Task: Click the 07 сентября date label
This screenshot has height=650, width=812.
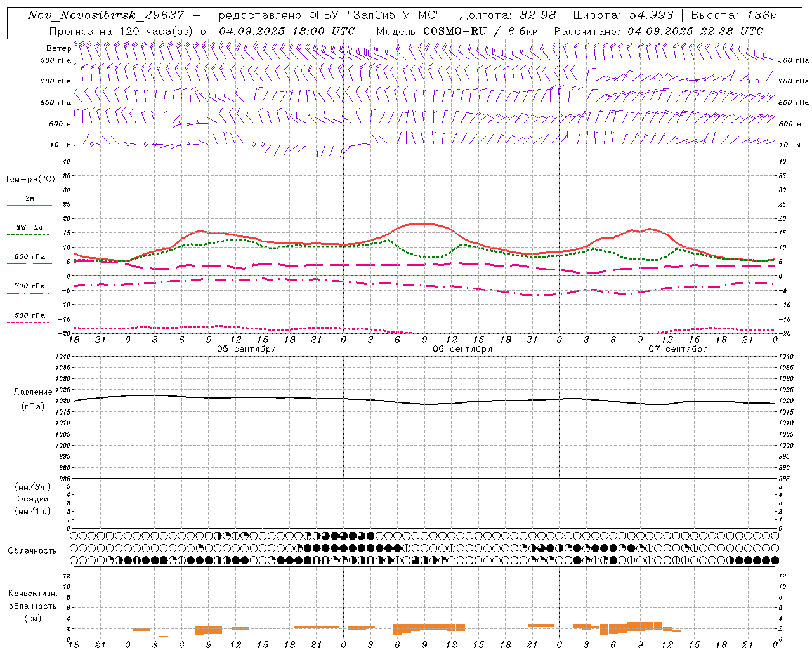Action: click(x=678, y=349)
